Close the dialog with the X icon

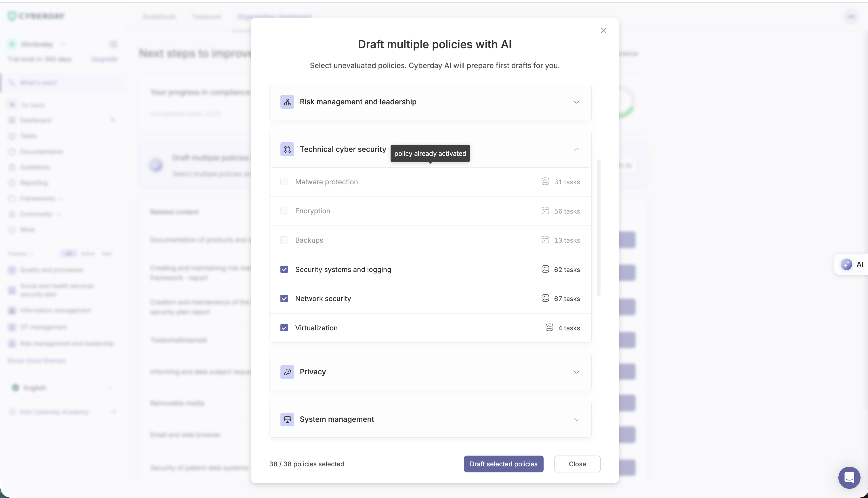click(x=603, y=30)
